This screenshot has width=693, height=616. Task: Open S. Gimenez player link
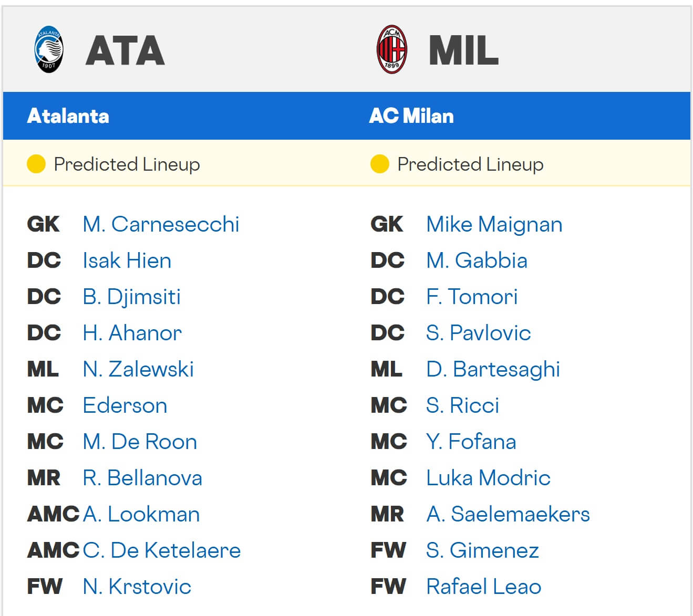pyautogui.click(x=482, y=550)
